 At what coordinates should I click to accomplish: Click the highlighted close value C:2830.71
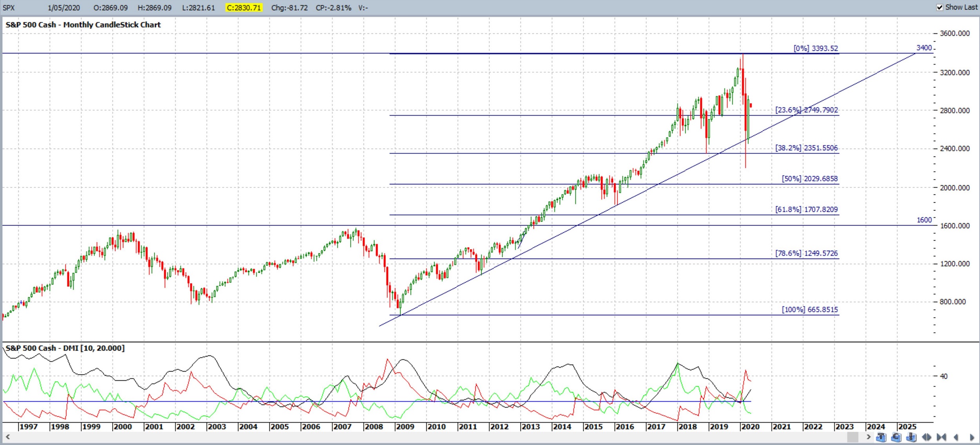[244, 8]
